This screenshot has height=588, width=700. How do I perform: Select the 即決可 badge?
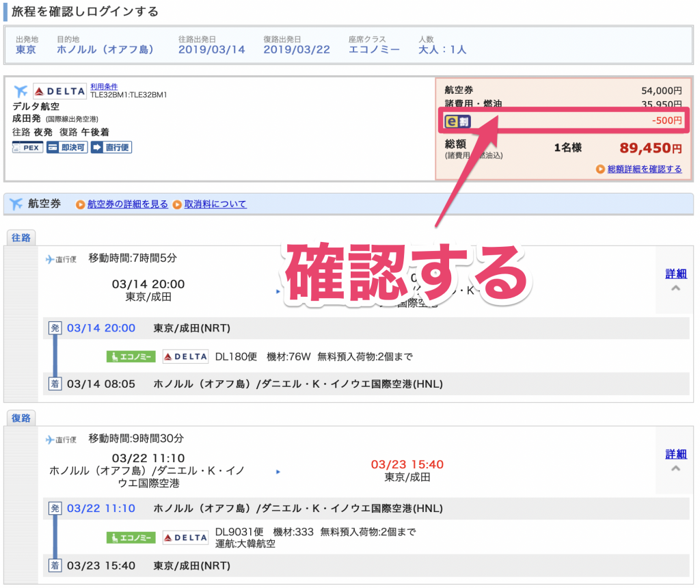pyautogui.click(x=68, y=148)
